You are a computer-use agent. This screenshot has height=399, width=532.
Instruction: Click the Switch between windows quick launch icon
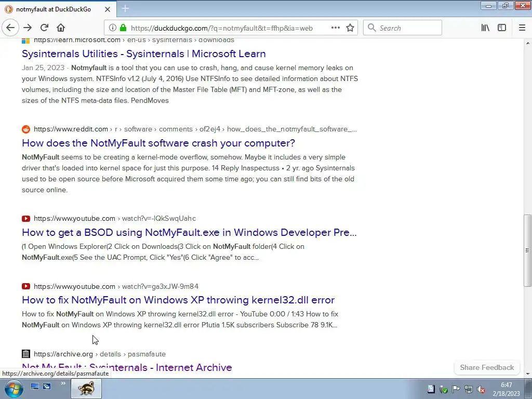(x=47, y=386)
